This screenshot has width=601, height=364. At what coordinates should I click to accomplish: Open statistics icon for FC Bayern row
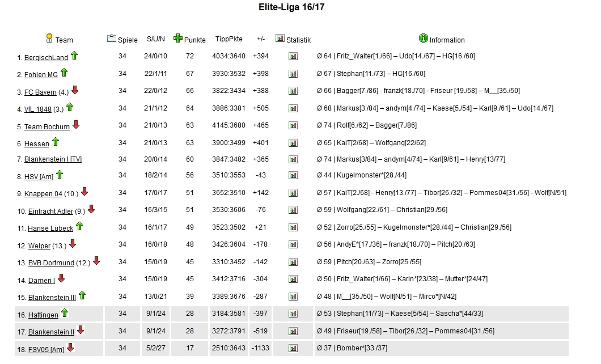[293, 91]
